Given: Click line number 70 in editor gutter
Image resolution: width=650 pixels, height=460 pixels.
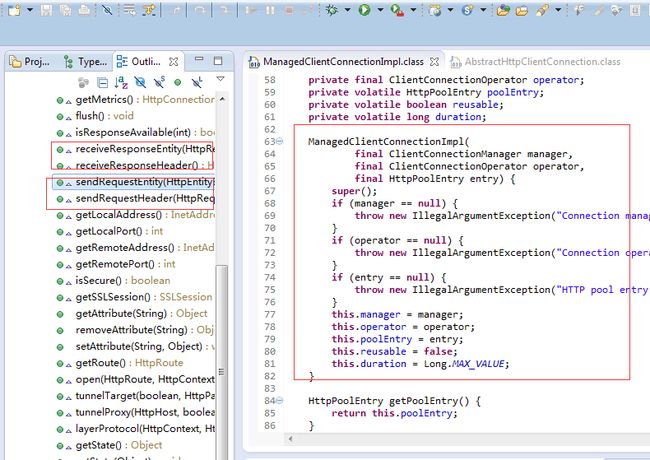Looking at the screenshot, I should pos(270,228).
